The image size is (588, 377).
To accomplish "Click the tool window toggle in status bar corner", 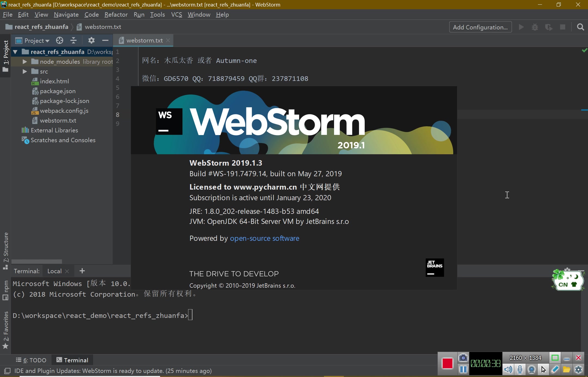I will 7,371.
